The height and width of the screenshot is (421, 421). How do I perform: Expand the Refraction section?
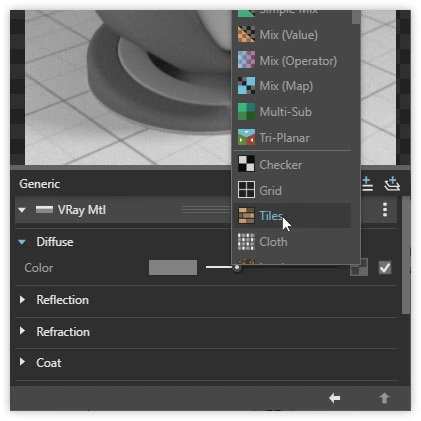click(x=22, y=331)
